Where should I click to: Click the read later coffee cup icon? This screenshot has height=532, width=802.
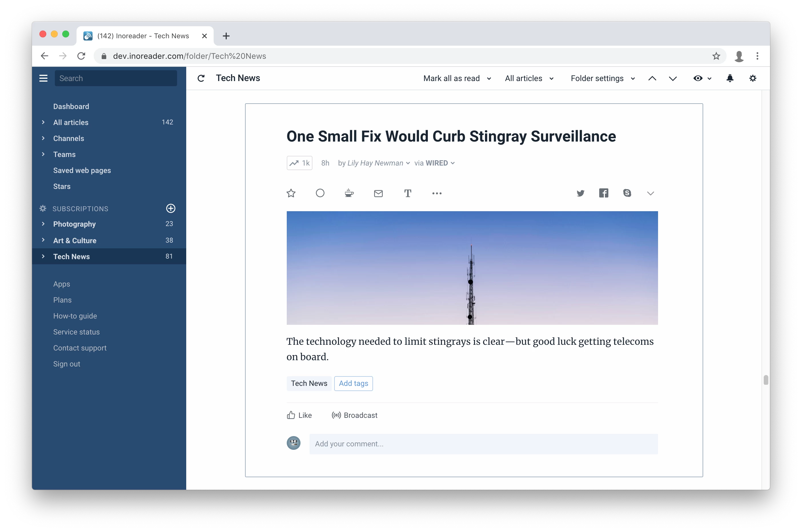349,194
